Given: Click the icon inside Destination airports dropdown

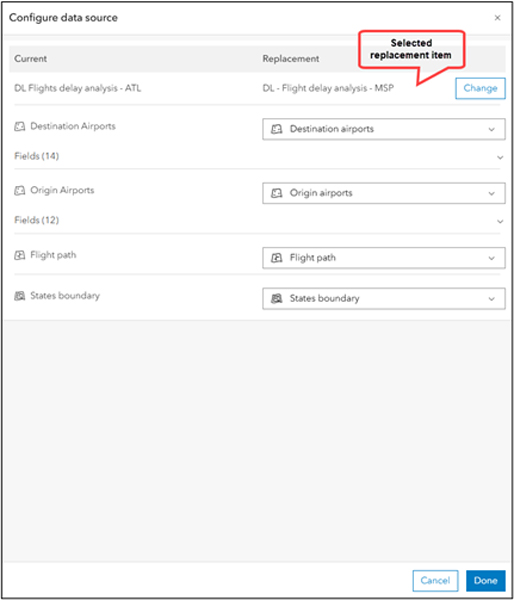Looking at the screenshot, I should [277, 129].
